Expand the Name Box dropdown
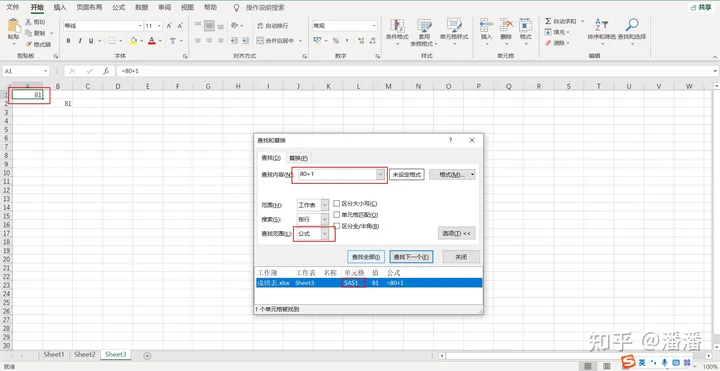The height and width of the screenshot is (371, 720). 45,71
